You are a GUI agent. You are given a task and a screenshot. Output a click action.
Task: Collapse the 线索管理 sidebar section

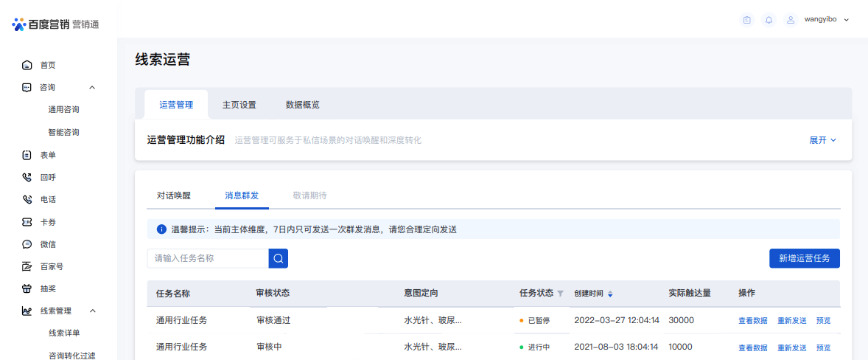click(x=92, y=311)
